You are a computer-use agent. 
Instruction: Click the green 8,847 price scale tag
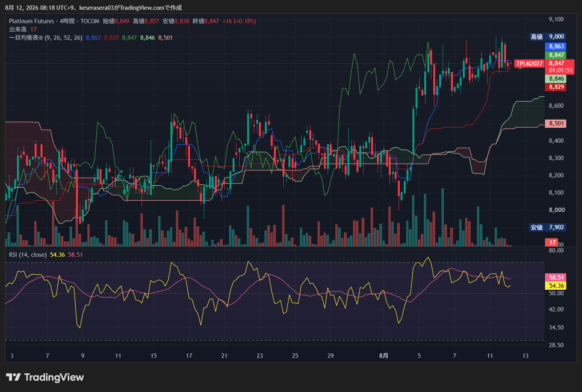[x=555, y=55]
